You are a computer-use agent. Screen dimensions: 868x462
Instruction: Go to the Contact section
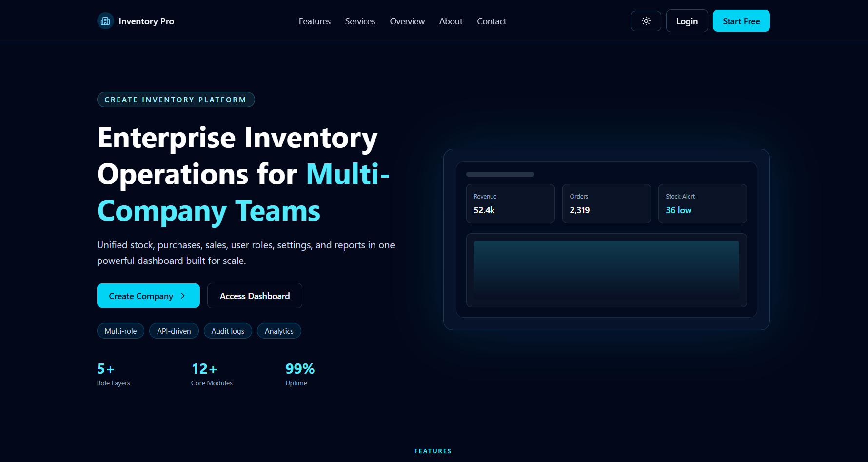492,21
